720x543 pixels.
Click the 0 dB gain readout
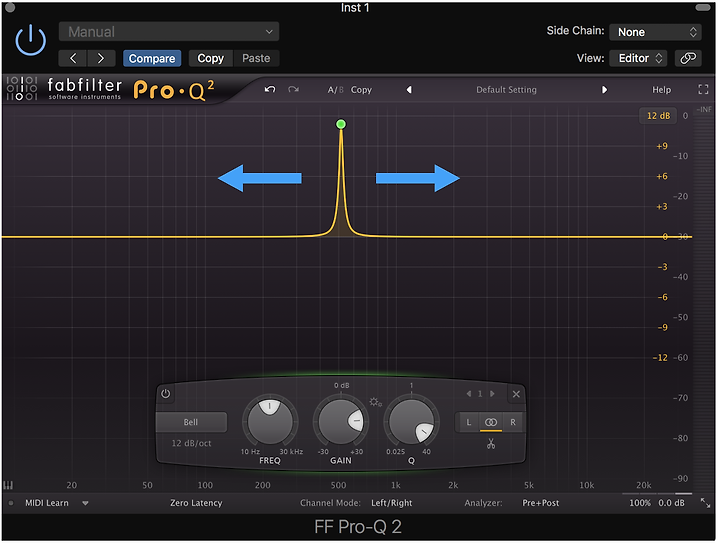click(341, 386)
